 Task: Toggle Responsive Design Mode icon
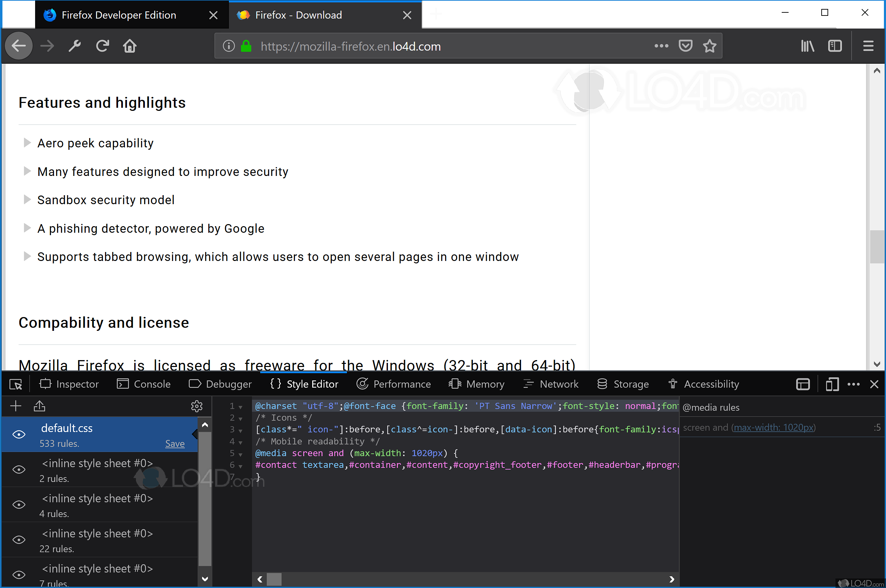[x=832, y=384]
